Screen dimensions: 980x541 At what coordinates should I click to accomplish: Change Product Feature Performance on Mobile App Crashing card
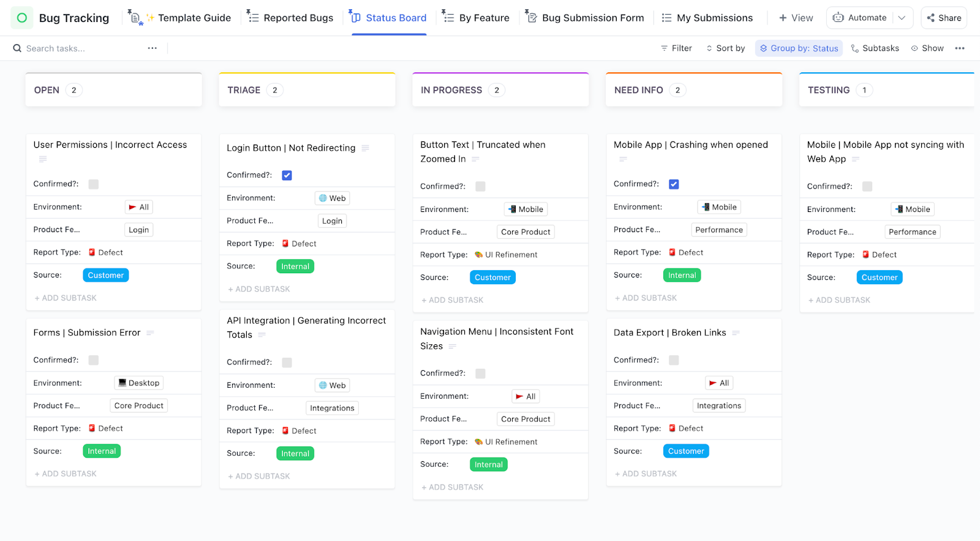tap(719, 230)
